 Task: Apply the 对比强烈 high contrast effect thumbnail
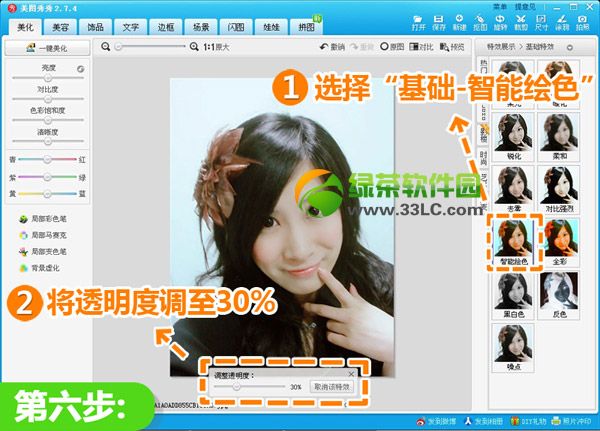(559, 189)
